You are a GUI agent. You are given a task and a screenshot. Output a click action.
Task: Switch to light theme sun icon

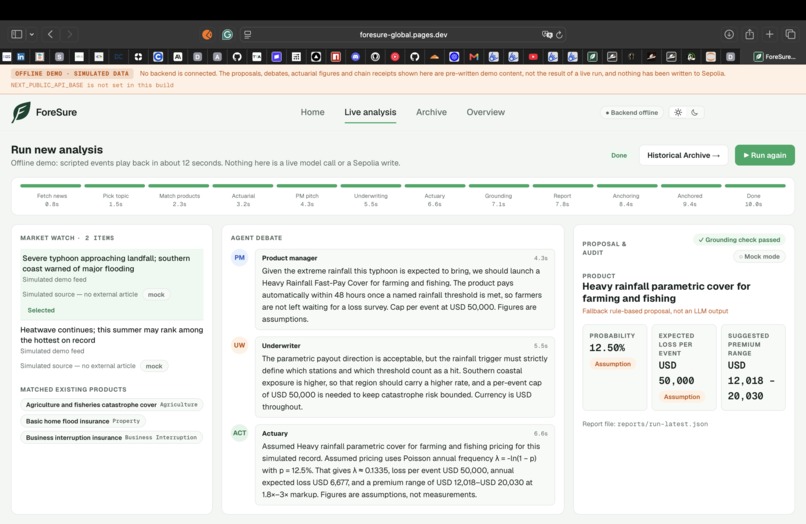point(678,113)
